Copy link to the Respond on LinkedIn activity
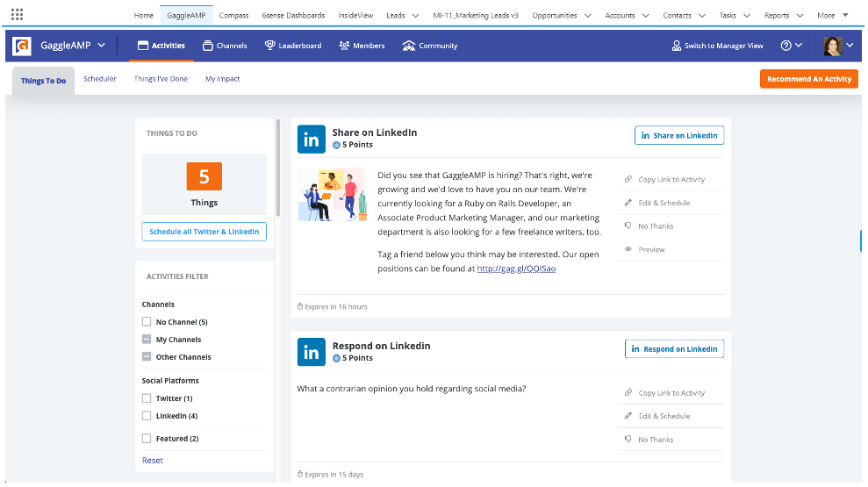Image resolution: width=868 pixels, height=487 pixels. point(671,393)
